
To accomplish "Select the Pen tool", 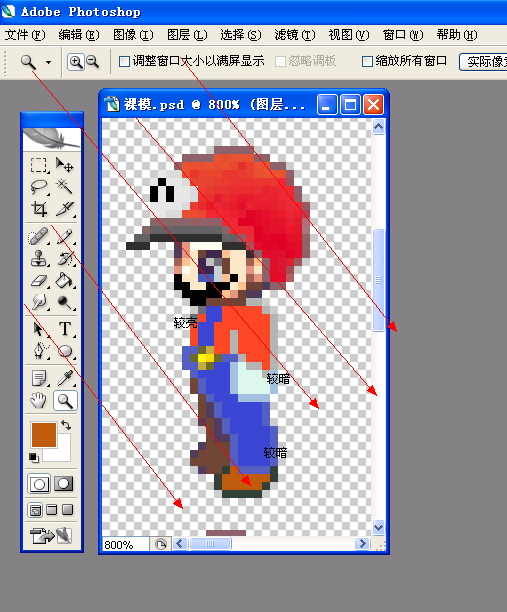I will coord(39,351).
